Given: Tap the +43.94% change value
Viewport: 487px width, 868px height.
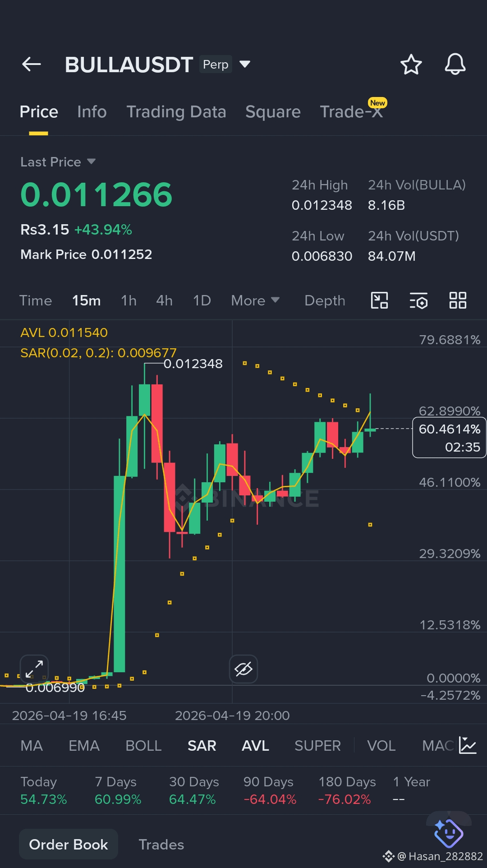Looking at the screenshot, I should [x=103, y=230].
